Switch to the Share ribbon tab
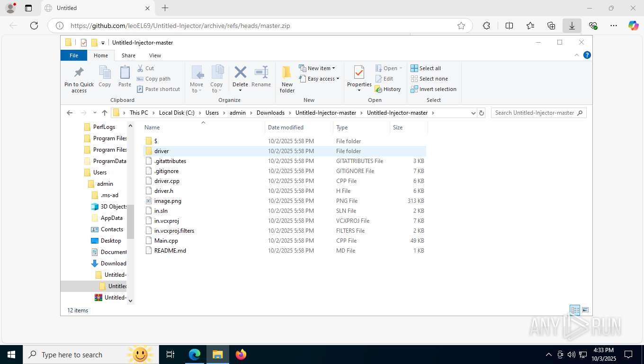 coord(128,55)
